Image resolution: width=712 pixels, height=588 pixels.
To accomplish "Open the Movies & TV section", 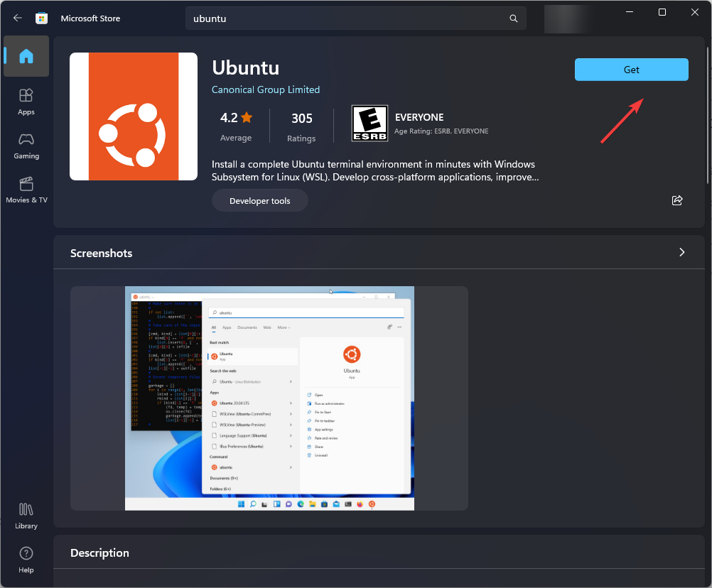I will [x=26, y=190].
